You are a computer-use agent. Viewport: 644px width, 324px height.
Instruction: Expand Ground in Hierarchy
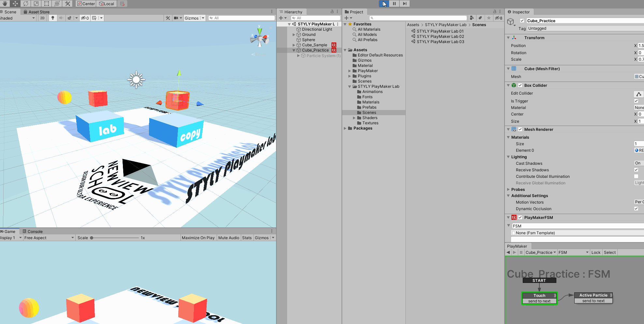(x=294, y=35)
